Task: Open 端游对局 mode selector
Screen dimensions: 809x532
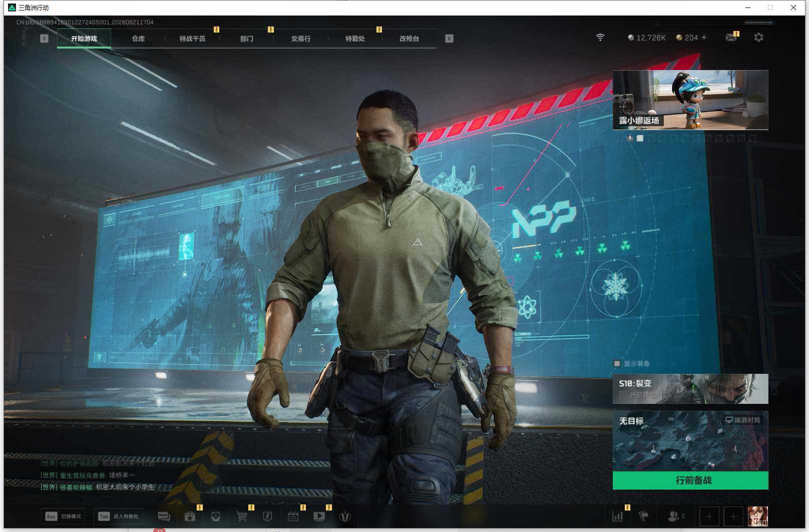Action: [x=743, y=420]
